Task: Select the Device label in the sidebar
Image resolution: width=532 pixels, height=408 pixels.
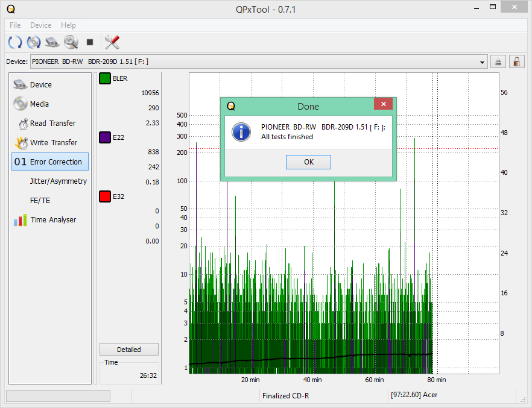Action: 41,85
